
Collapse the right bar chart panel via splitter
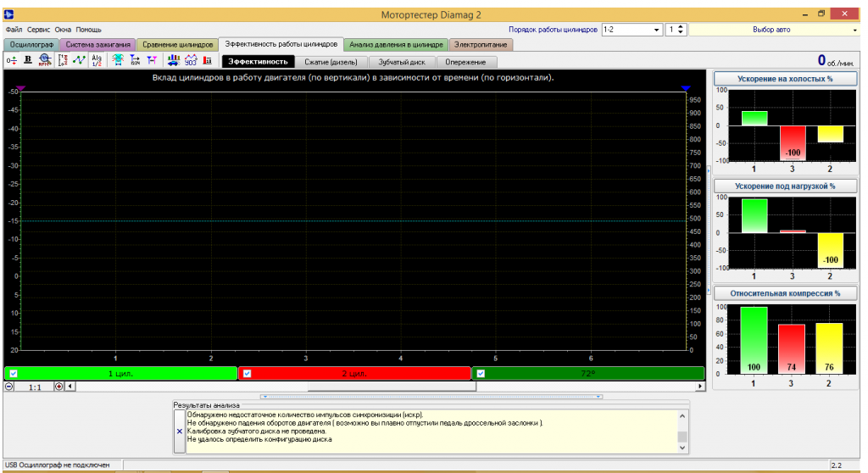tap(709, 230)
